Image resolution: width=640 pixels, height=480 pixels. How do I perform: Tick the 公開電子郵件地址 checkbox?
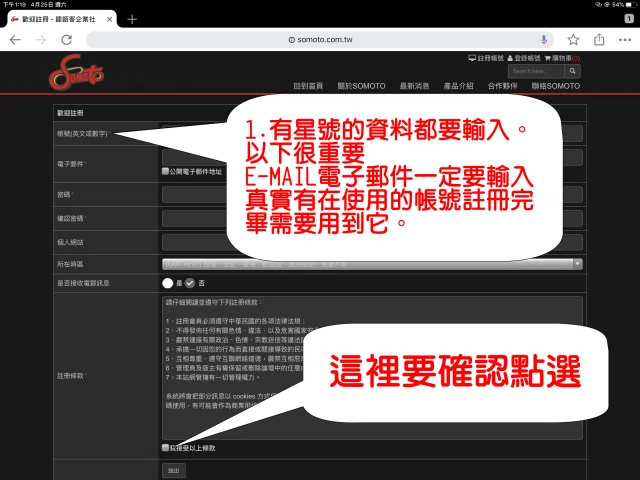coord(165,171)
